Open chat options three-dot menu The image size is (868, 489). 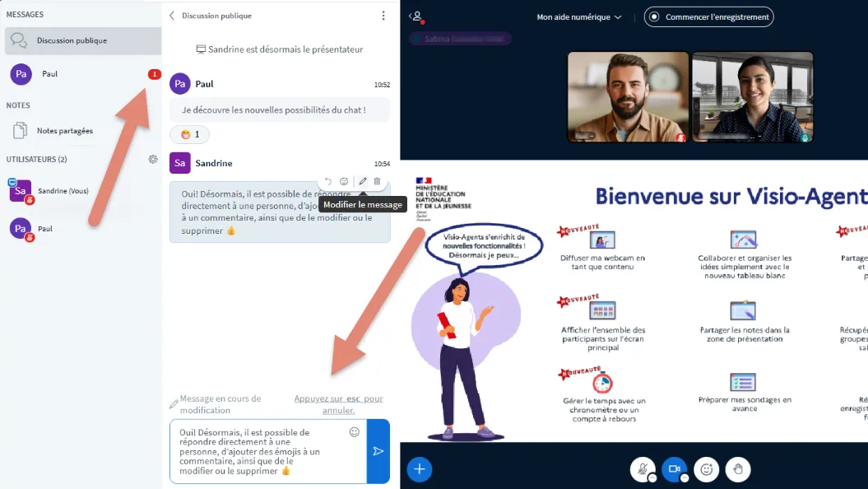pos(383,16)
